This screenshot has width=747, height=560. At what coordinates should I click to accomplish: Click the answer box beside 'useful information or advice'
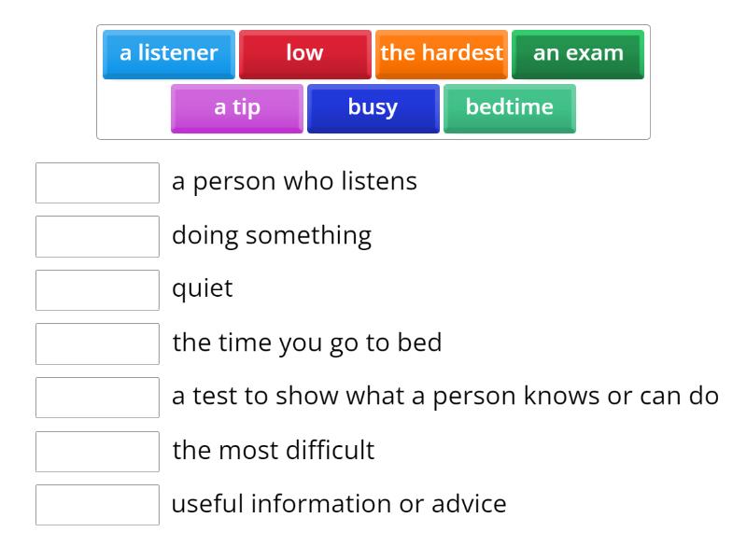coord(97,505)
